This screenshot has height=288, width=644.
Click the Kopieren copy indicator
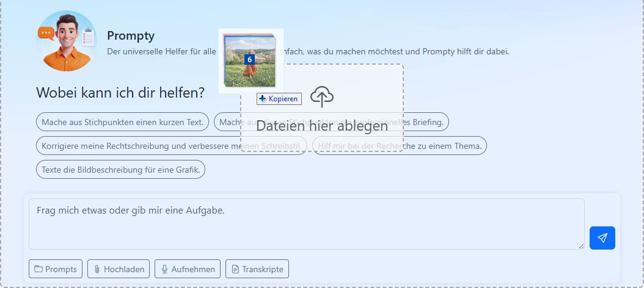click(279, 99)
